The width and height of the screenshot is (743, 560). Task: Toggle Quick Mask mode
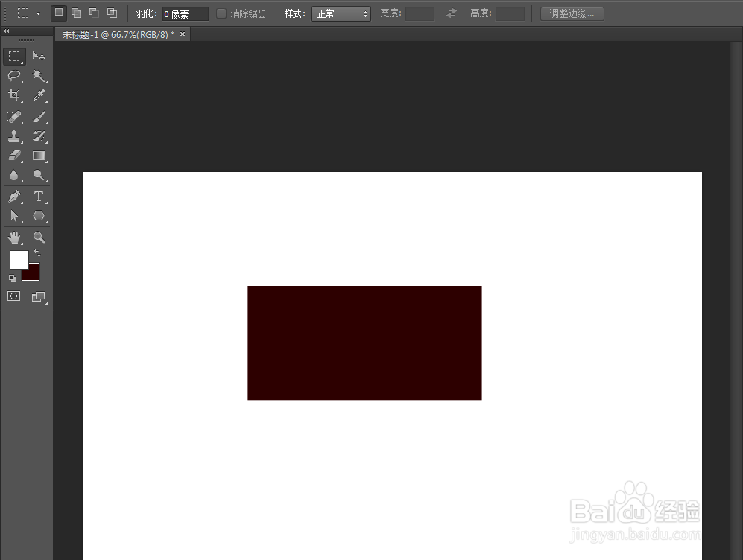click(x=13, y=296)
